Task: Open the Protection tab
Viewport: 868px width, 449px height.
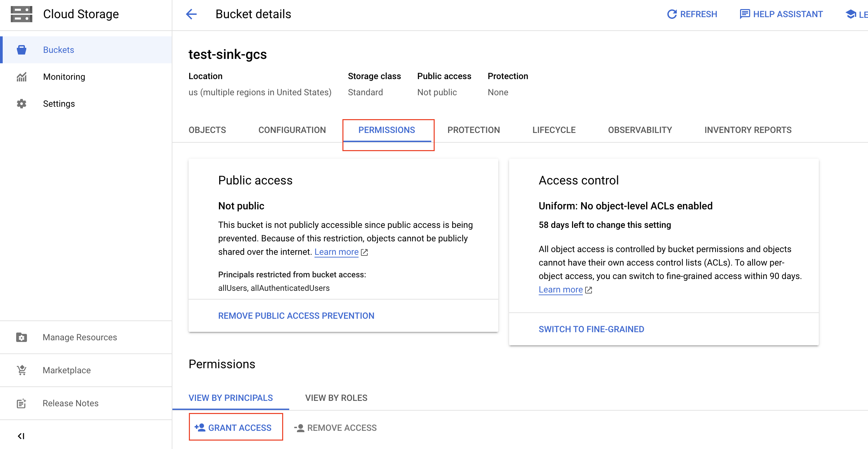Action: [473, 130]
